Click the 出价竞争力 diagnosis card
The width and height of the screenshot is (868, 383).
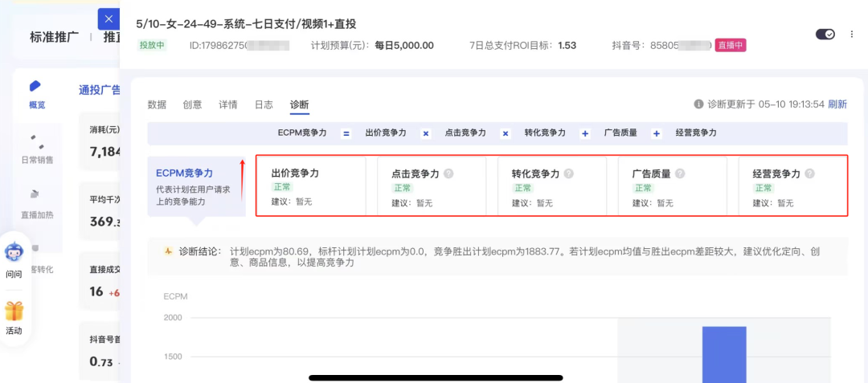(310, 186)
